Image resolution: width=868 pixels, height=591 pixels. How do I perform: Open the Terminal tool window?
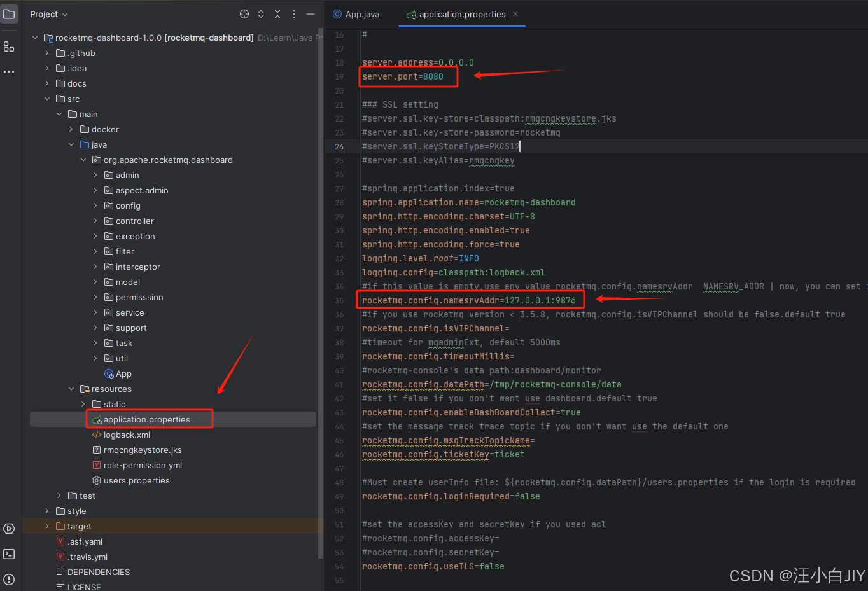pyautogui.click(x=8, y=553)
